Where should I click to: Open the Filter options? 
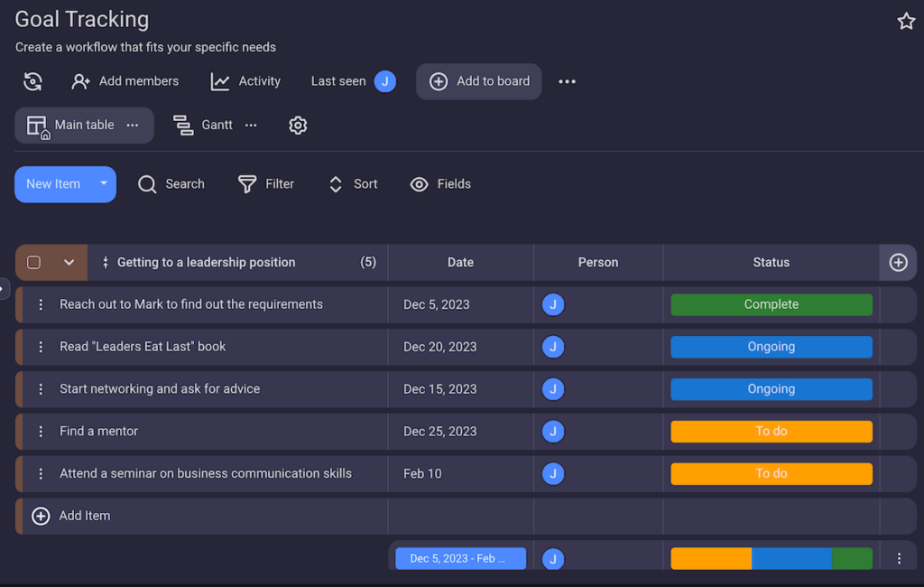tap(266, 184)
